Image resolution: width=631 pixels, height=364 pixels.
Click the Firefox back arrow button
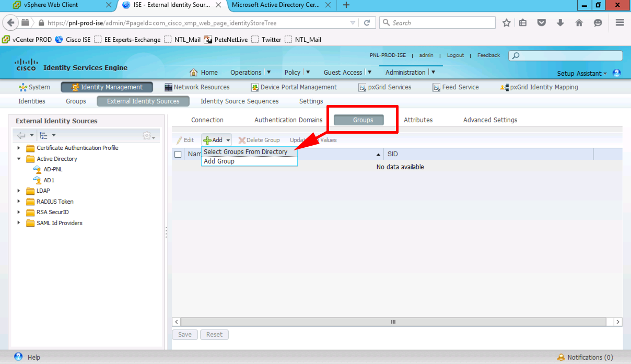[10, 23]
